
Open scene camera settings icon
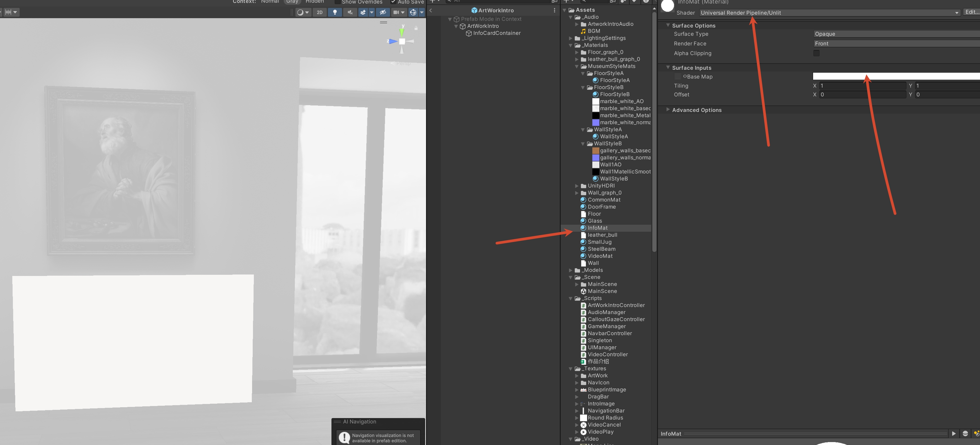(399, 12)
